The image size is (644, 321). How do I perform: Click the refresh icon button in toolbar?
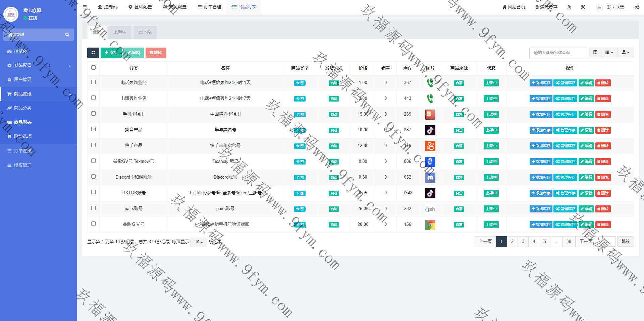click(93, 53)
